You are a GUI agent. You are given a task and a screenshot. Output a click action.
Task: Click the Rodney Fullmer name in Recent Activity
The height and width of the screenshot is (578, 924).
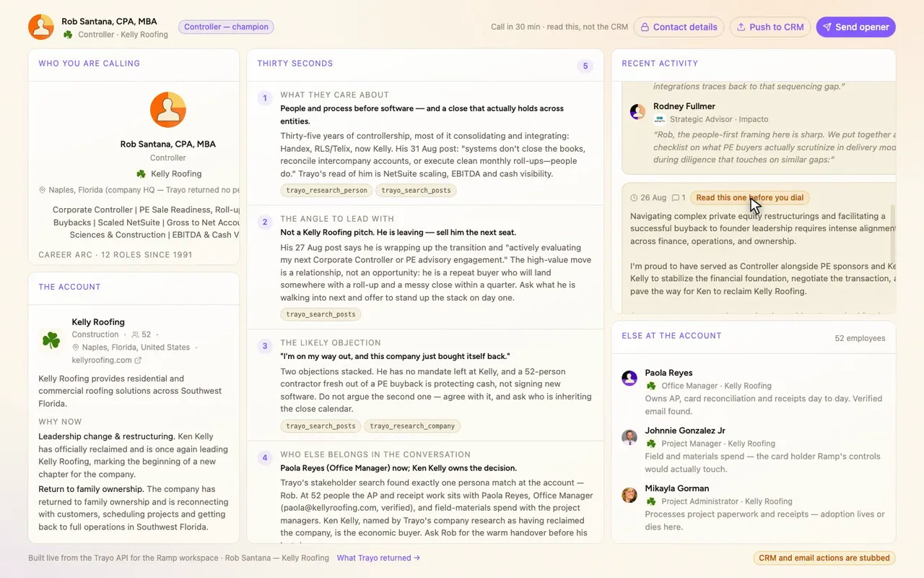(684, 106)
